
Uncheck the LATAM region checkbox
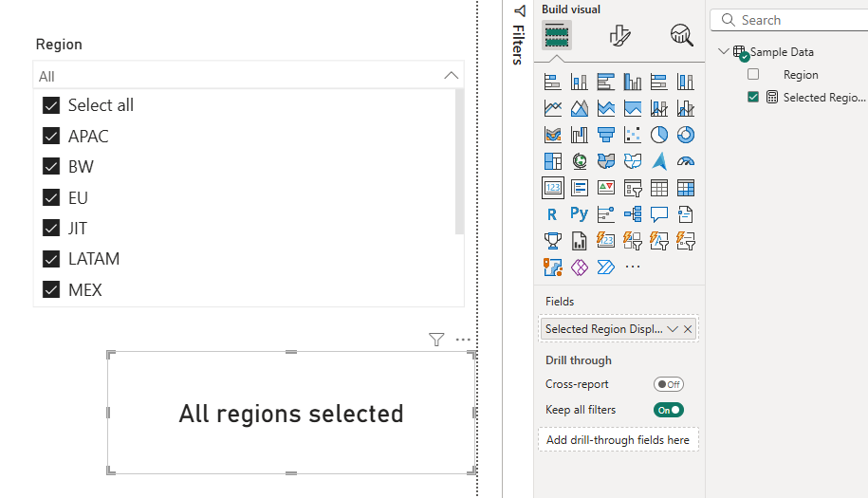point(51,258)
